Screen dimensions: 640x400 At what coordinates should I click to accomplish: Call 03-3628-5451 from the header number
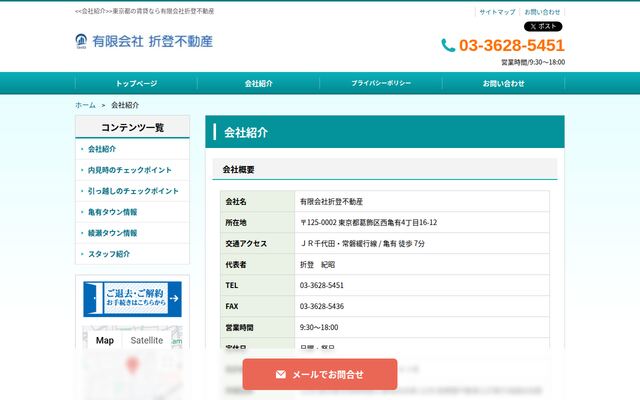pyautogui.click(x=511, y=45)
